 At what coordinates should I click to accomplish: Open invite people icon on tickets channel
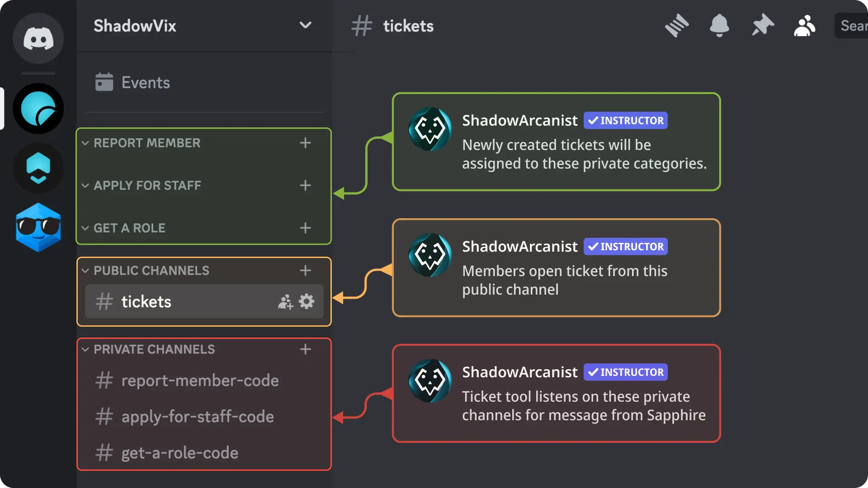(x=286, y=301)
